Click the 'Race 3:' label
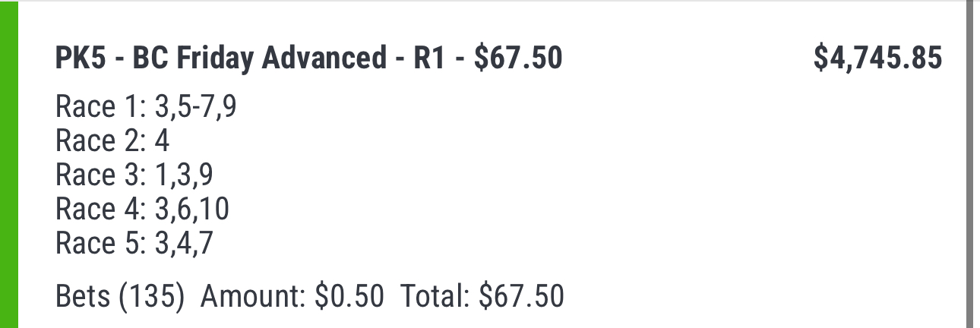This screenshot has height=328, width=980. pyautogui.click(x=101, y=175)
